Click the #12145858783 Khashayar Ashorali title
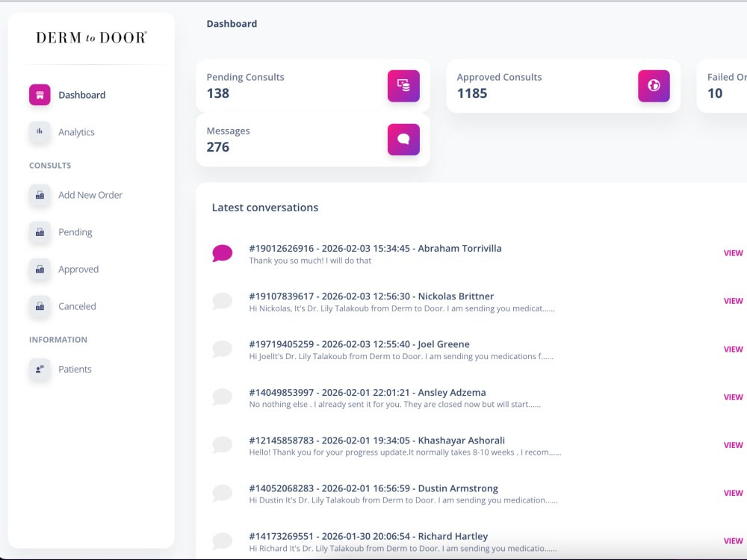747x560 pixels. (376, 441)
